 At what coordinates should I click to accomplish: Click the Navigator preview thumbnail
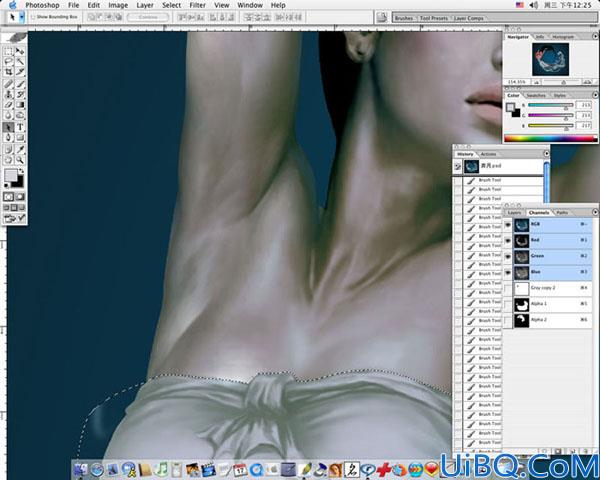550,59
